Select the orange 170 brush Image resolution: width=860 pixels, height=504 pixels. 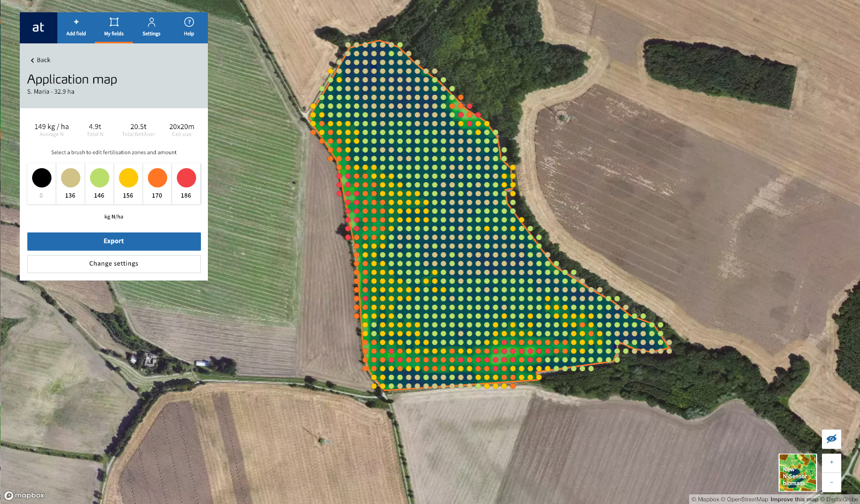[x=157, y=178]
